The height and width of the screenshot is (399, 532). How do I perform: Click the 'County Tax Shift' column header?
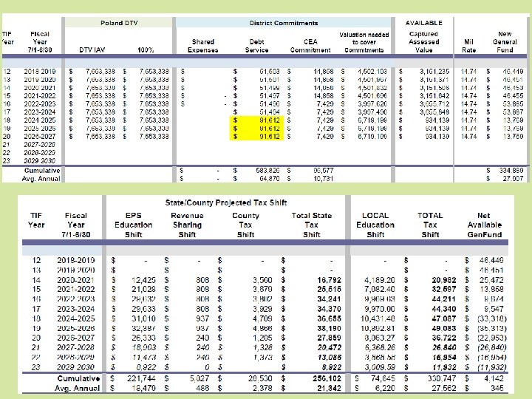[245, 225]
